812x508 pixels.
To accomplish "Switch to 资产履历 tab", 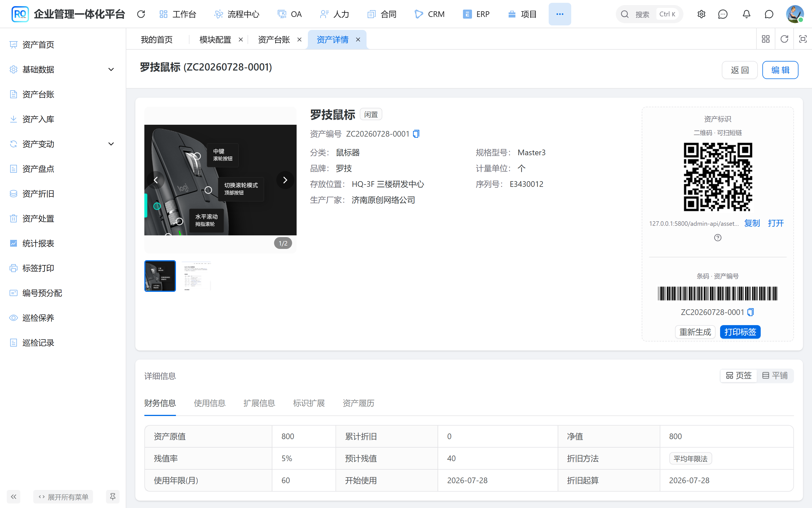I will pyautogui.click(x=358, y=403).
